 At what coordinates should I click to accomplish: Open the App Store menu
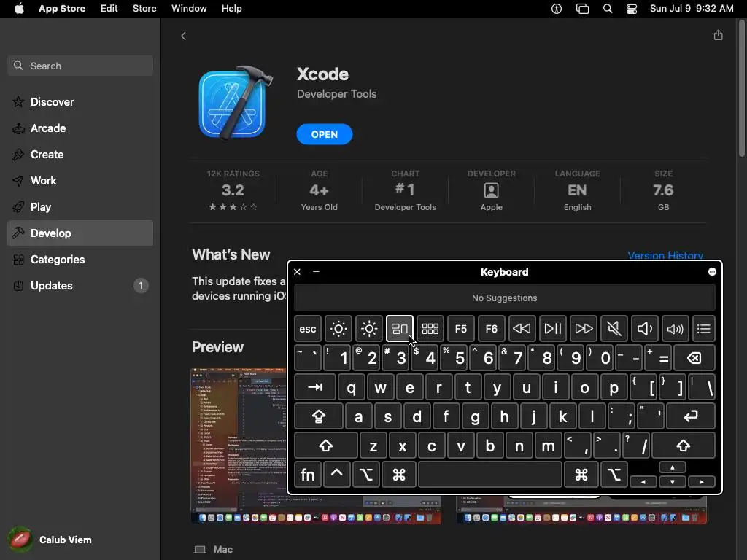point(62,9)
